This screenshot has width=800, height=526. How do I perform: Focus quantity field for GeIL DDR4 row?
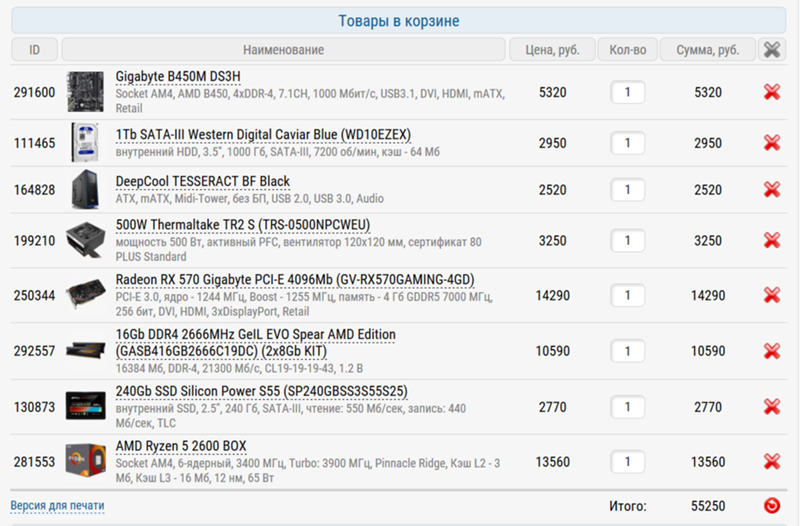pos(627,351)
